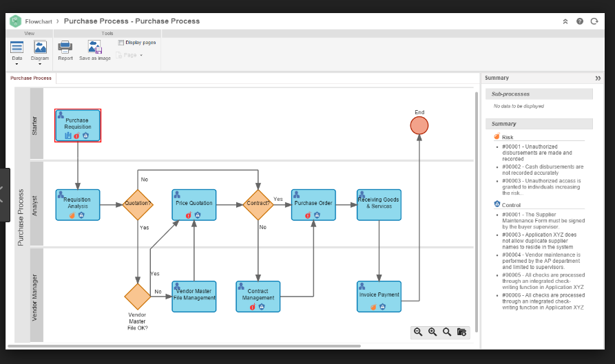Collapse the ribbon with double-chevron up
The height and width of the screenshot is (364, 615).
565,21
